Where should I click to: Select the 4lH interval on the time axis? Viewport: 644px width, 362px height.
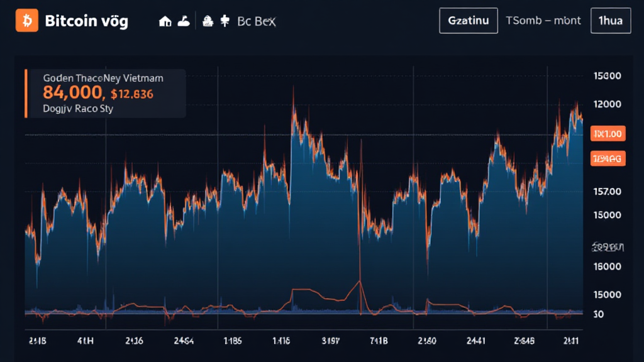pyautogui.click(x=84, y=340)
